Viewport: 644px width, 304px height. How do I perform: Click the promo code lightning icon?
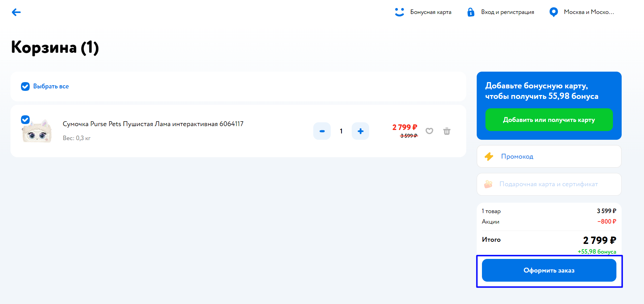489,157
